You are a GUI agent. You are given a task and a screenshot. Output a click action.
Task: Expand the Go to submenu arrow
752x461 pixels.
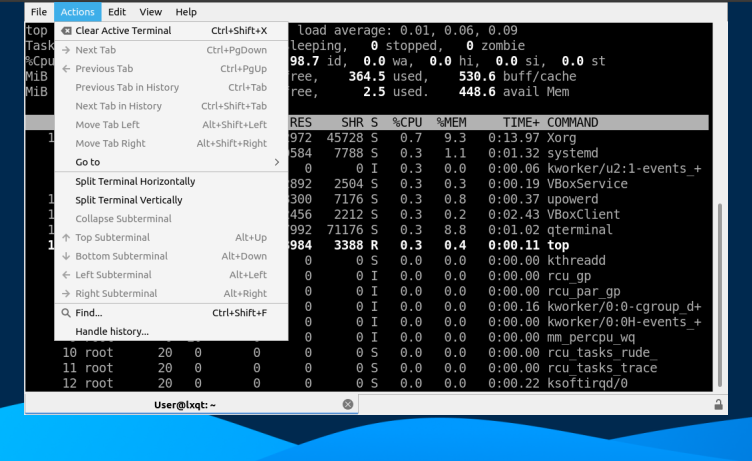(277, 162)
